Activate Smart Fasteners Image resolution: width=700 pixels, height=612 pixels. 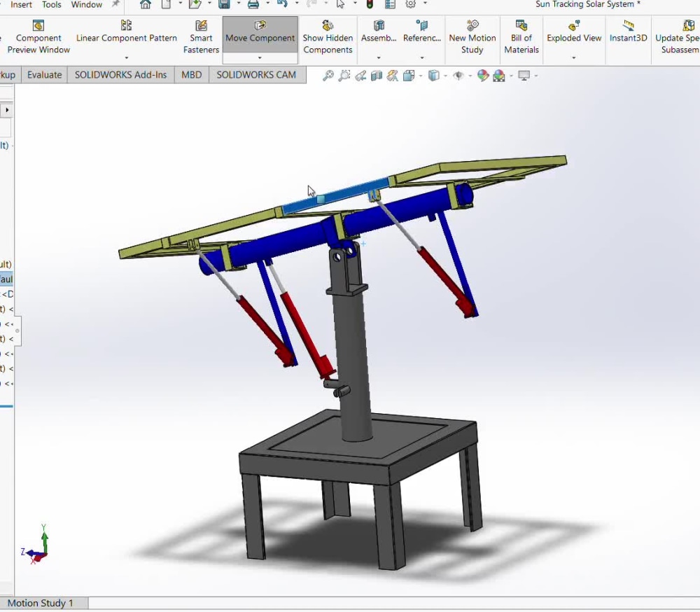(201, 36)
